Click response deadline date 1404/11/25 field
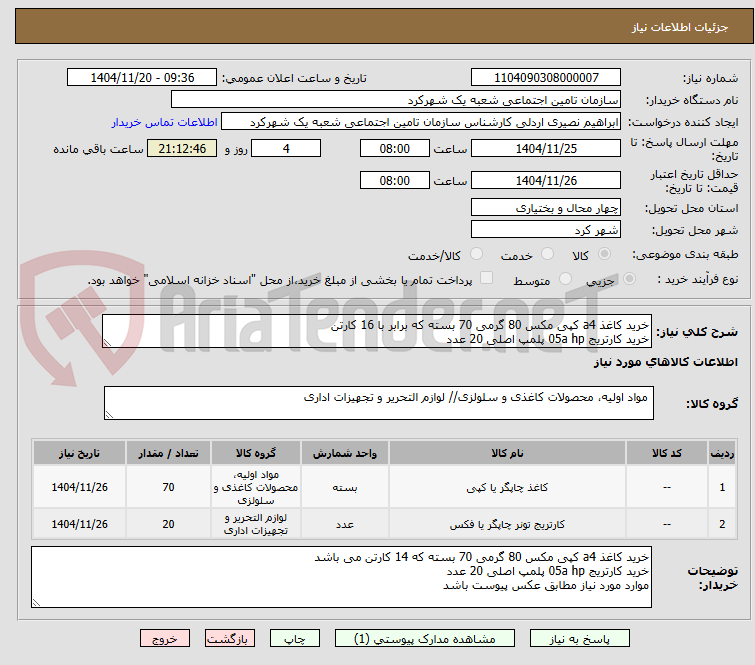This screenshot has width=755, height=665. 546,148
